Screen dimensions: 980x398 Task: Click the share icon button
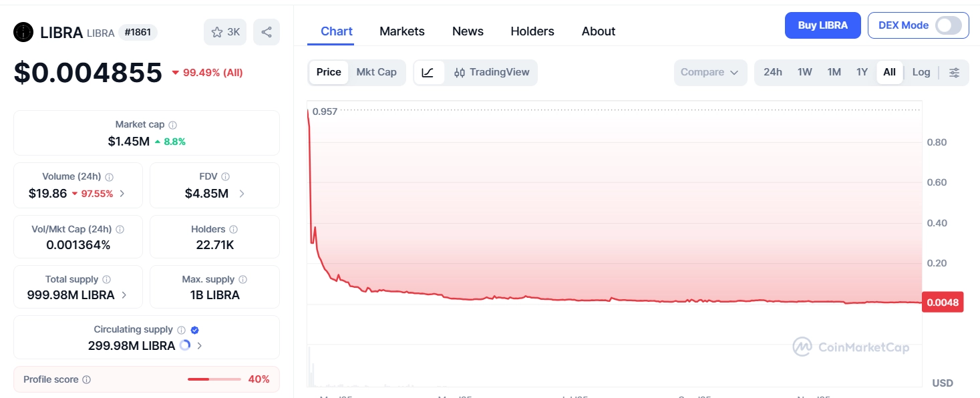click(267, 32)
